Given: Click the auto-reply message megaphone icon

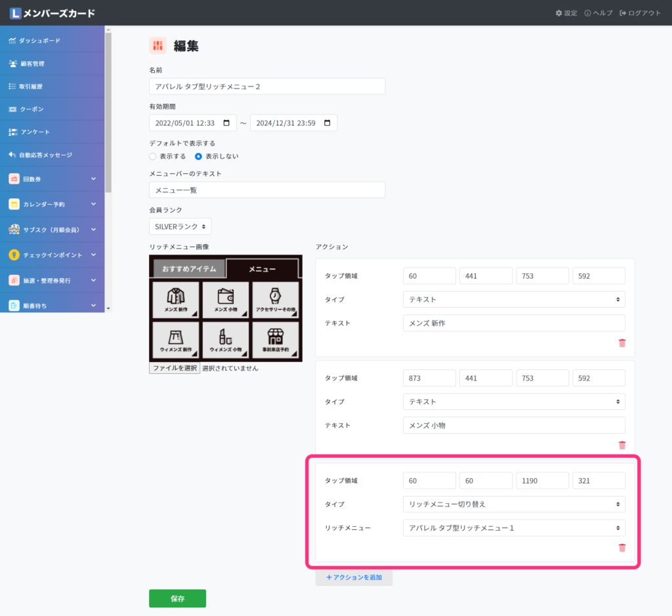Looking at the screenshot, I should click(x=12, y=155).
